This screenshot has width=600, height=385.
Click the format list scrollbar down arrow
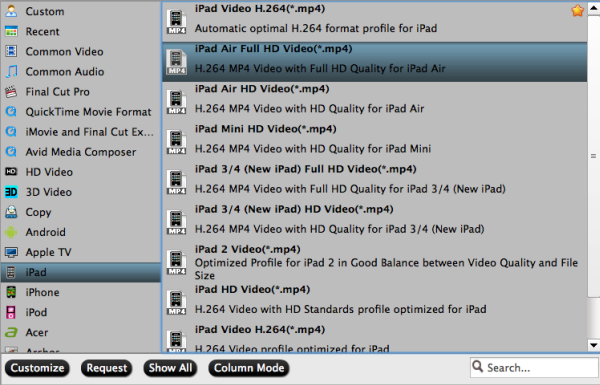point(593,345)
